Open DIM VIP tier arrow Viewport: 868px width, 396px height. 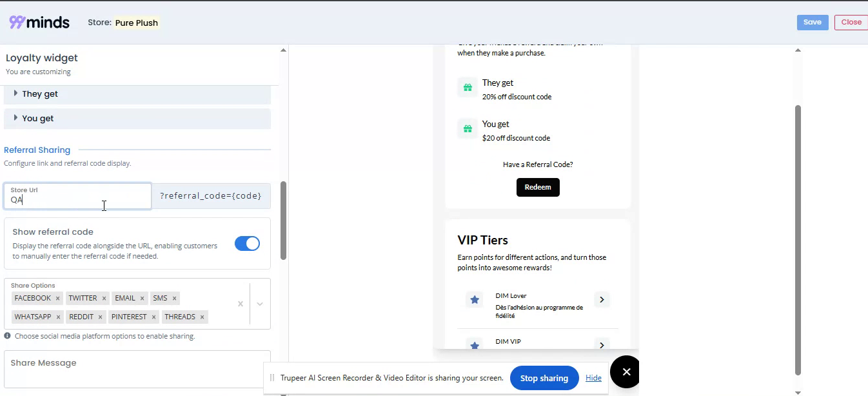click(602, 345)
